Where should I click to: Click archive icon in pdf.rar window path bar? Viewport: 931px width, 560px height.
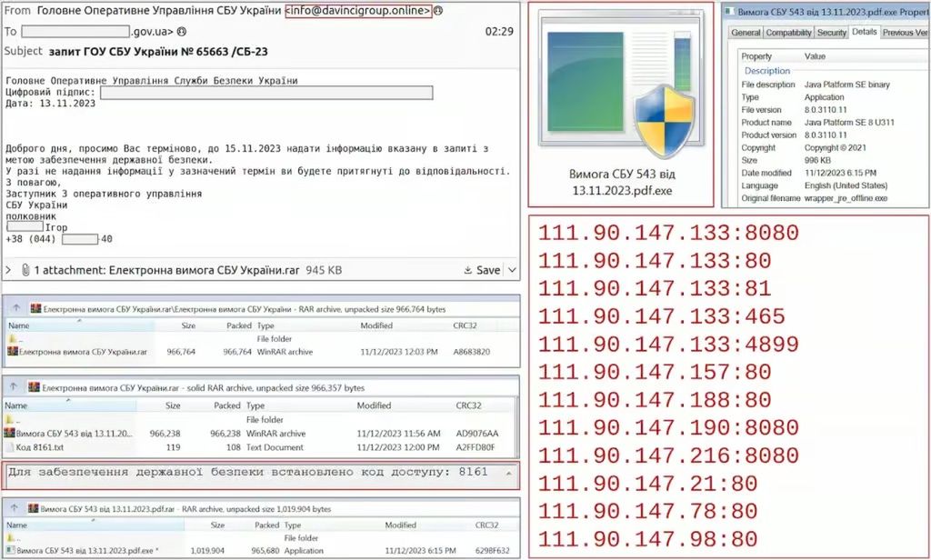(x=34, y=509)
